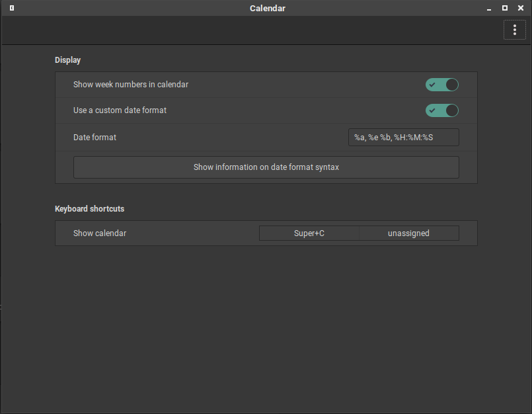Viewport: 532px width, 414px height.
Task: Assign the unassigned keyboard shortcut
Action: [x=408, y=233]
